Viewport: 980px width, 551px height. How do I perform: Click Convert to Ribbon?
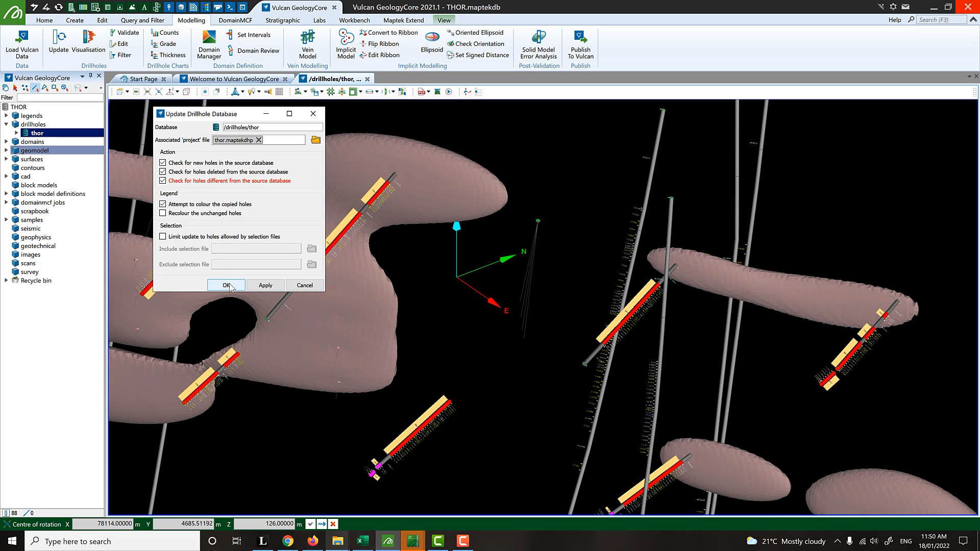pos(388,33)
